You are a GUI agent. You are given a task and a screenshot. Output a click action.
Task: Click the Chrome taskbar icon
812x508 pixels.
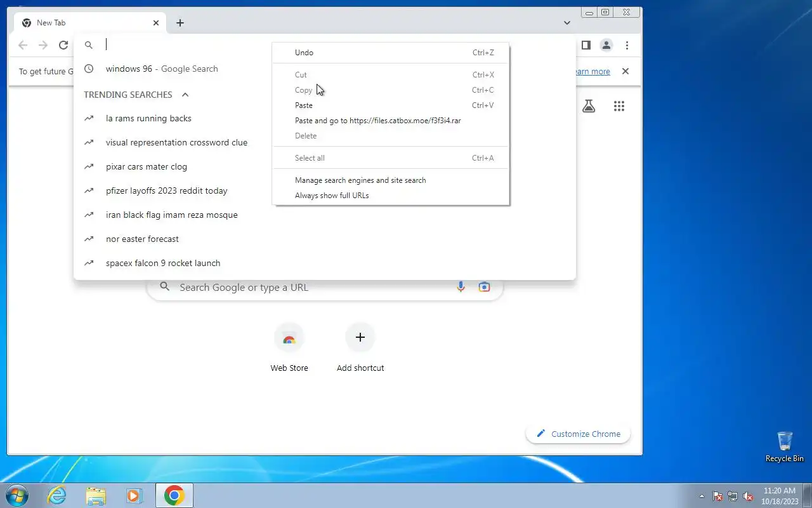pyautogui.click(x=174, y=495)
